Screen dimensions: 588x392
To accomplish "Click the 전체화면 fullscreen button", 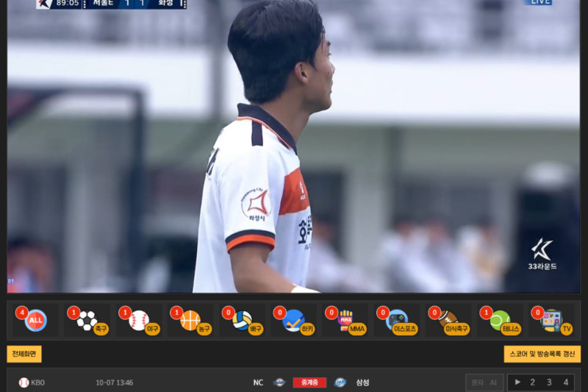I will point(24,354).
